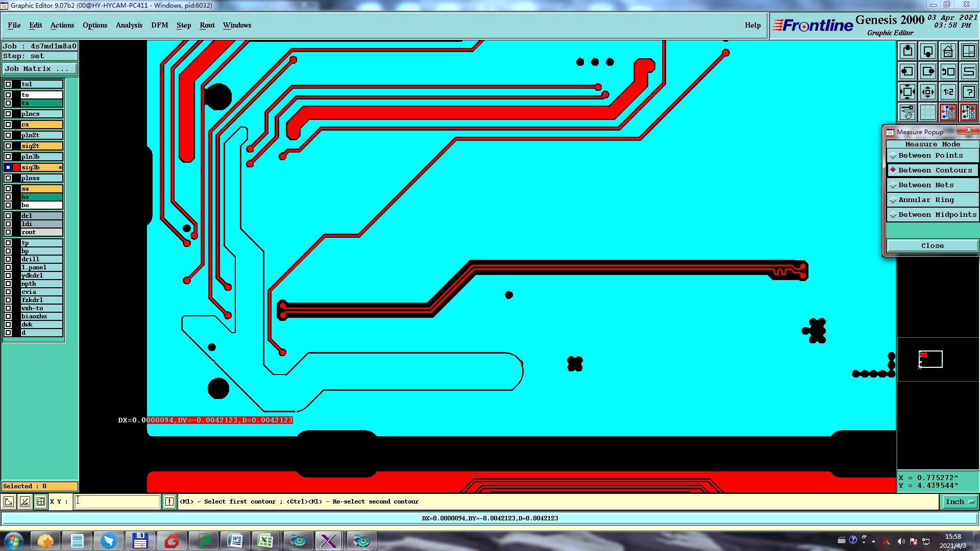Open the DFM menu
Screen dimensions: 980x551
click(x=159, y=25)
